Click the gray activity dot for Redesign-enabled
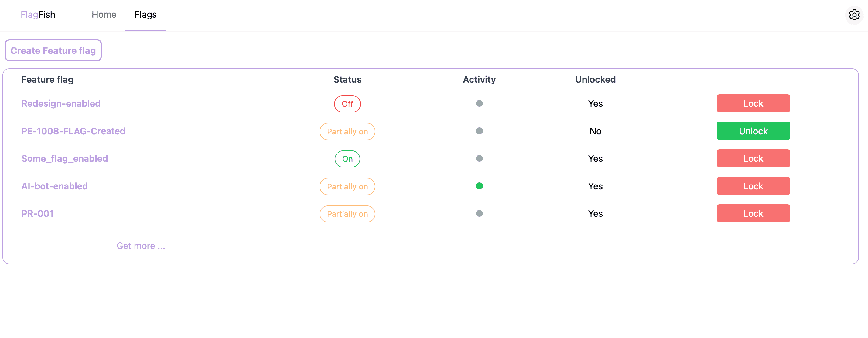The width and height of the screenshot is (868, 338). (x=479, y=104)
